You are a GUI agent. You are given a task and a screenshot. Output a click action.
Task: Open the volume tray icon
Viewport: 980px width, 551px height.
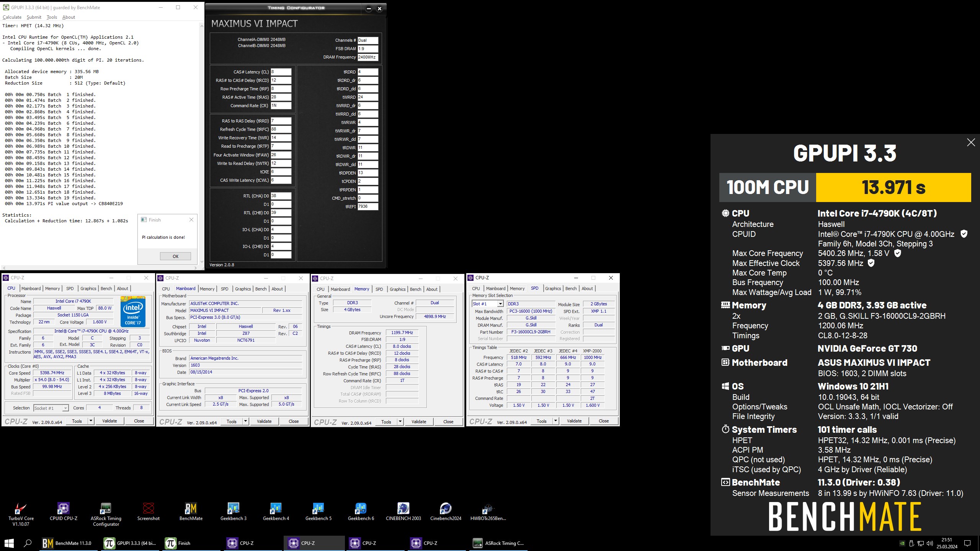930,543
